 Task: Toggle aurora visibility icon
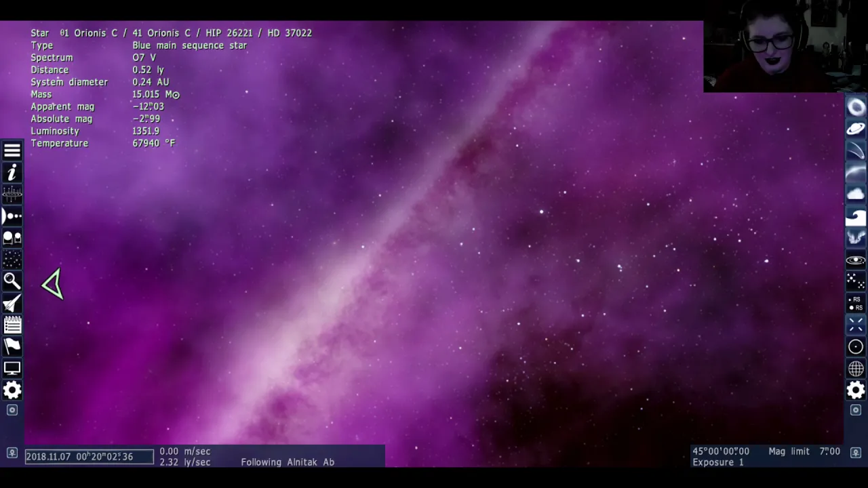click(x=856, y=238)
